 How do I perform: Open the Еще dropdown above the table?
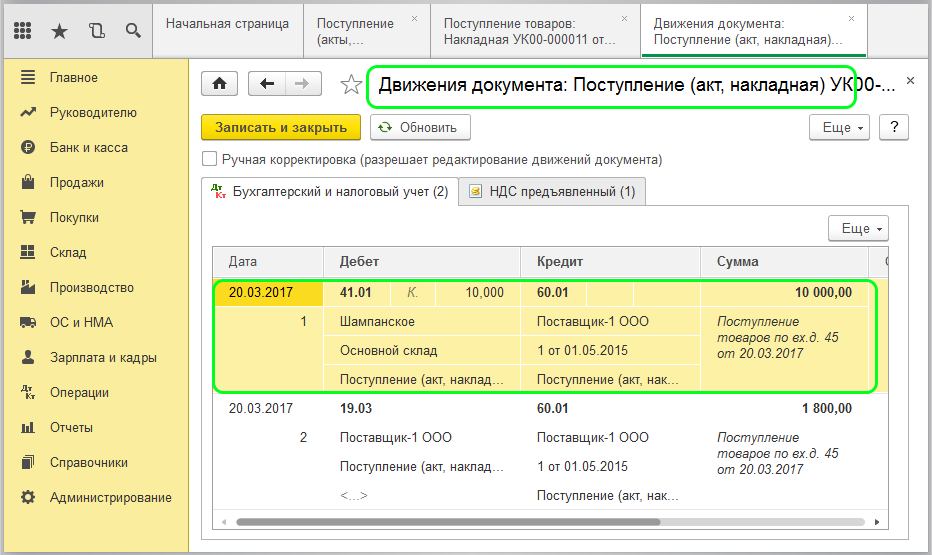point(858,229)
